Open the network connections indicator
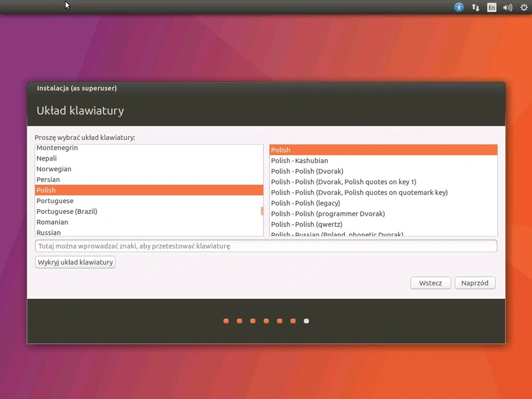Viewport: 532px width, 399px height. 475,7
